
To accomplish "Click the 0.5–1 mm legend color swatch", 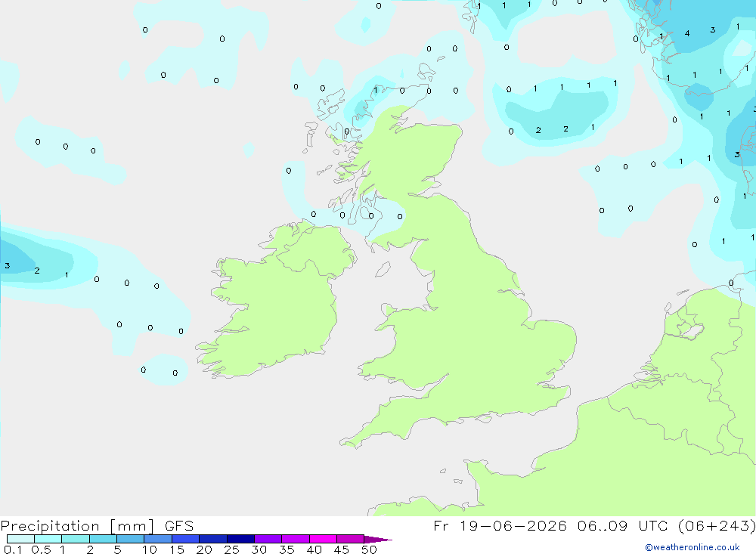I will click(48, 539).
